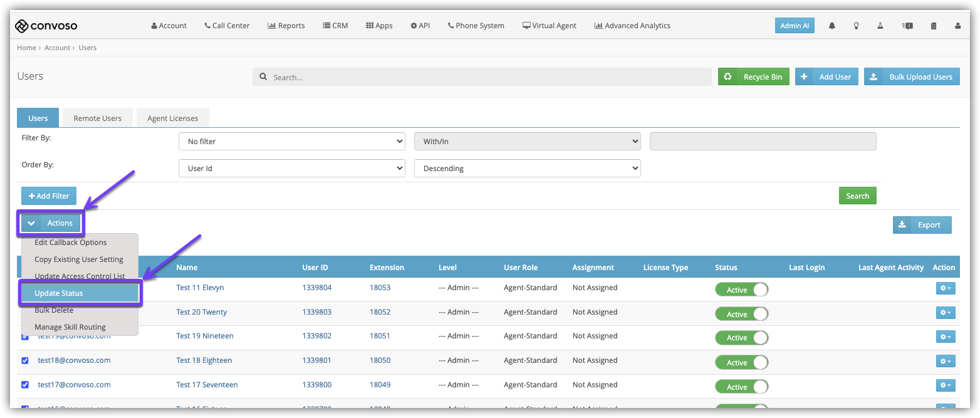Open the announcements chat icon
The height and width of the screenshot is (418, 980).
click(x=907, y=26)
